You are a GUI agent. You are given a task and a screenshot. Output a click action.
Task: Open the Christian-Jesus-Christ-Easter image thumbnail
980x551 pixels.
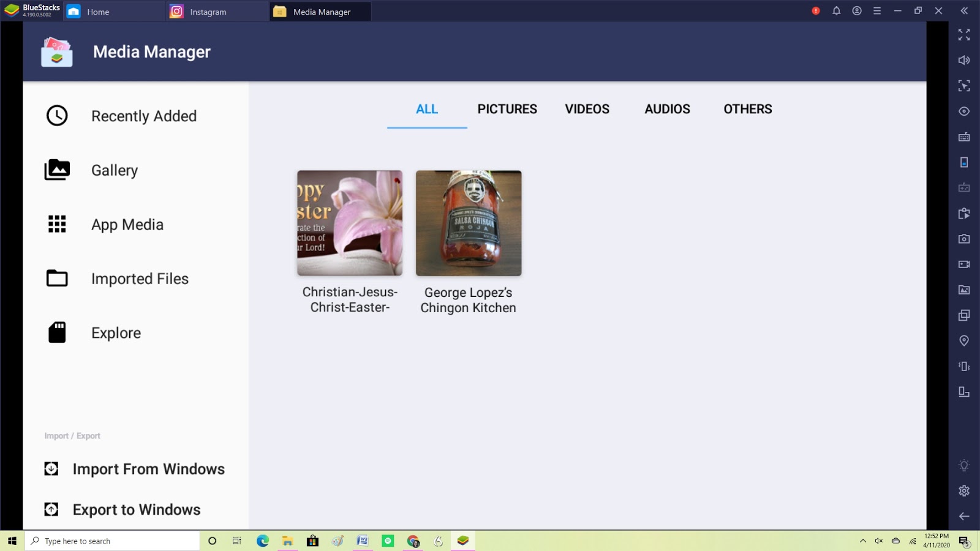coord(350,223)
